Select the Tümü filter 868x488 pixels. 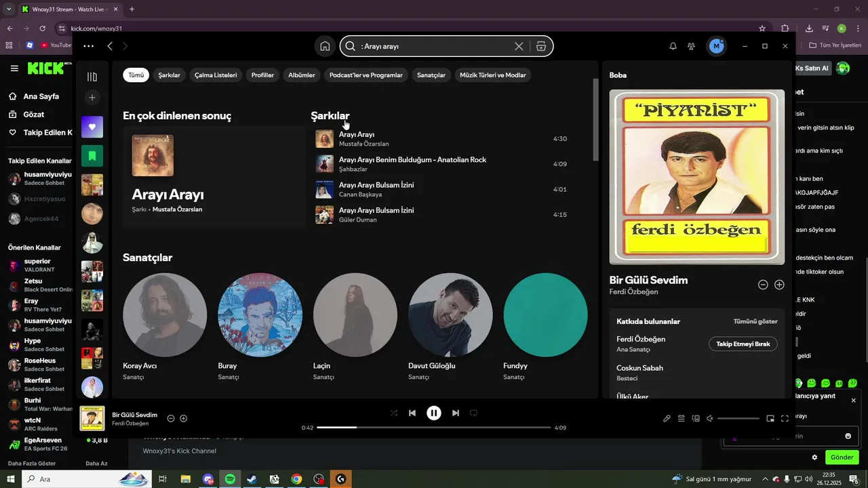pos(136,75)
